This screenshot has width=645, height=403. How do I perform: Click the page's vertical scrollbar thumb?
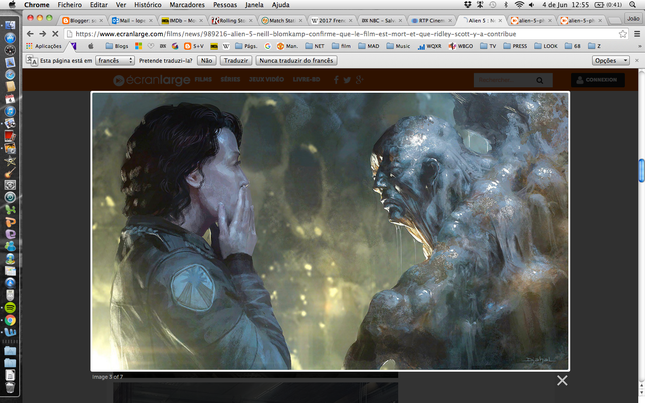pyautogui.click(x=641, y=170)
